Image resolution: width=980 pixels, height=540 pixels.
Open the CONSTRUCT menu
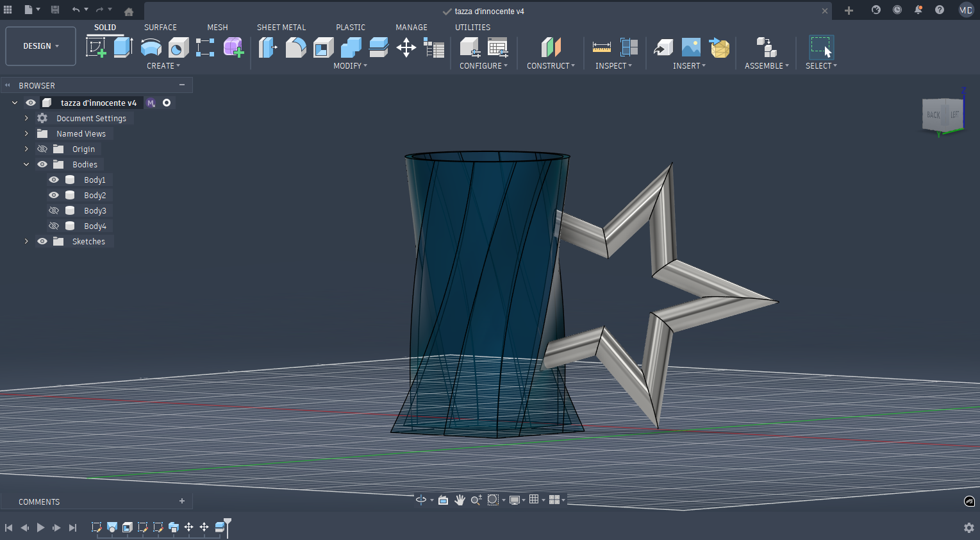[551, 66]
